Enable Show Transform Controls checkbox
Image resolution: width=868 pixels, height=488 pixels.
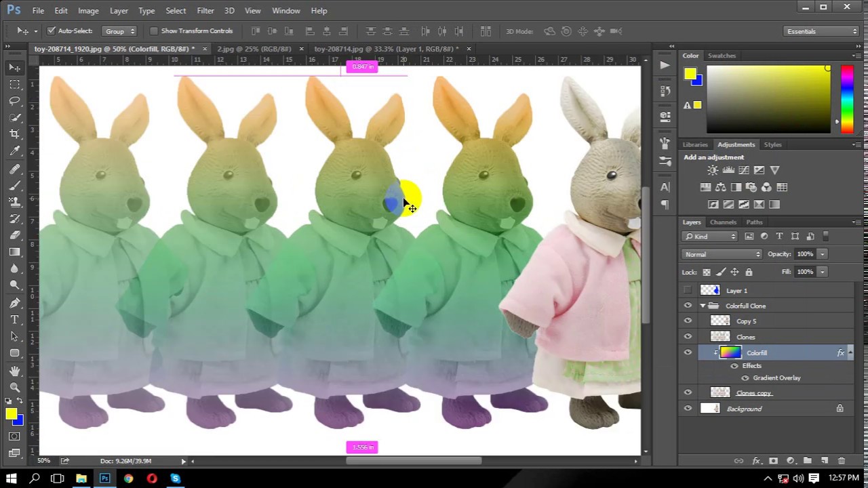point(154,31)
